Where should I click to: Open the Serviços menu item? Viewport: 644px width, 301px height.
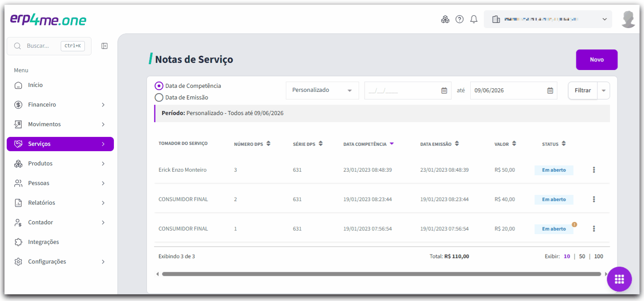(x=60, y=144)
